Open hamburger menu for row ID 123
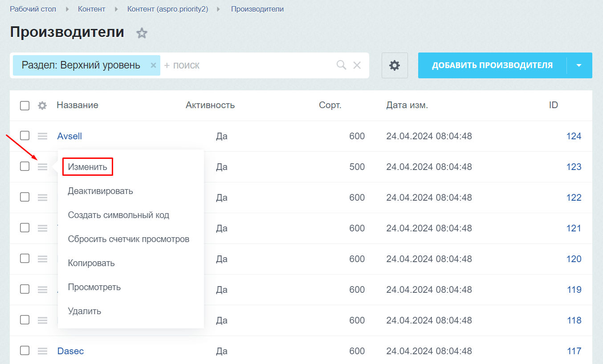603x364 pixels. pyautogui.click(x=42, y=167)
